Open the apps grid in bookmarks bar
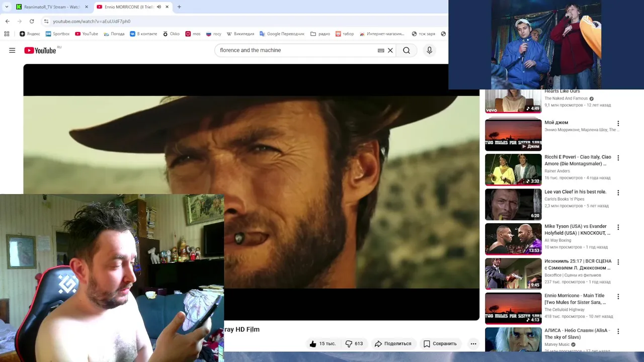The height and width of the screenshot is (362, 644). [x=7, y=34]
